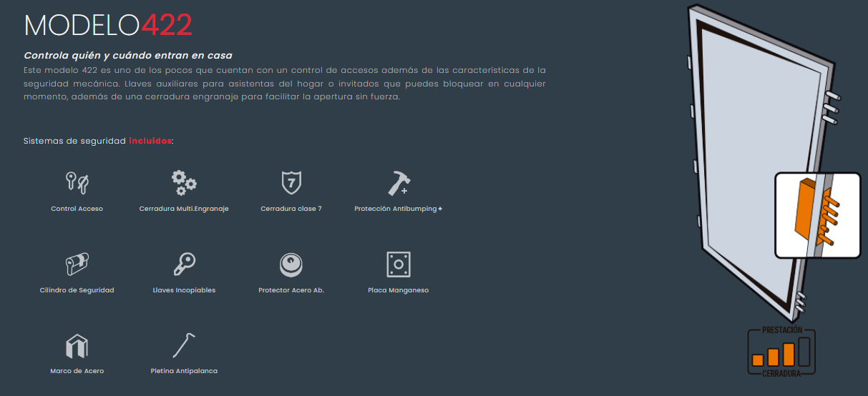Click the Prestación Cerradura level indicator

[781, 352]
